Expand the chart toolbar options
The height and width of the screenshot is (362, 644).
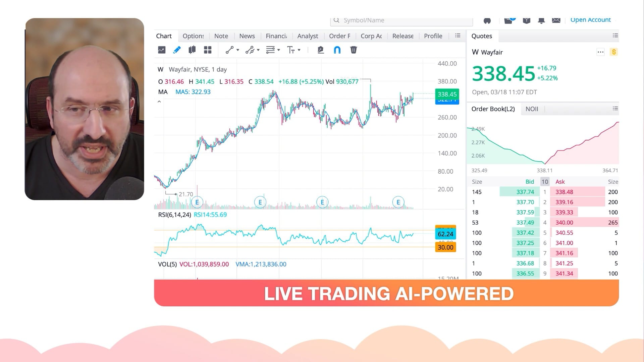458,35
